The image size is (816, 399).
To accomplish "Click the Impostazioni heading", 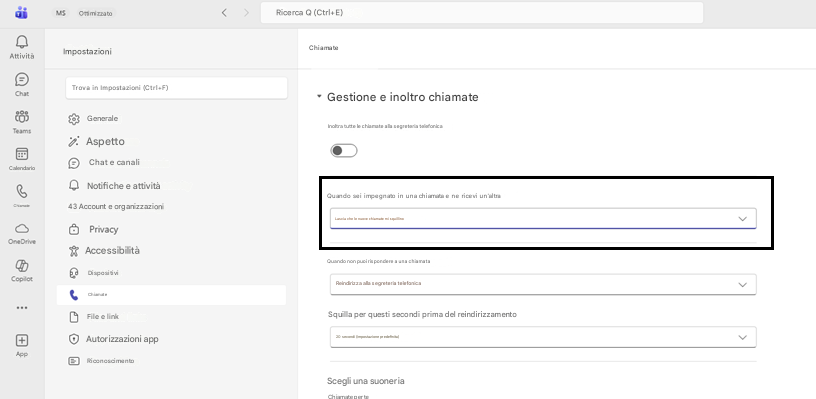I will [x=87, y=52].
